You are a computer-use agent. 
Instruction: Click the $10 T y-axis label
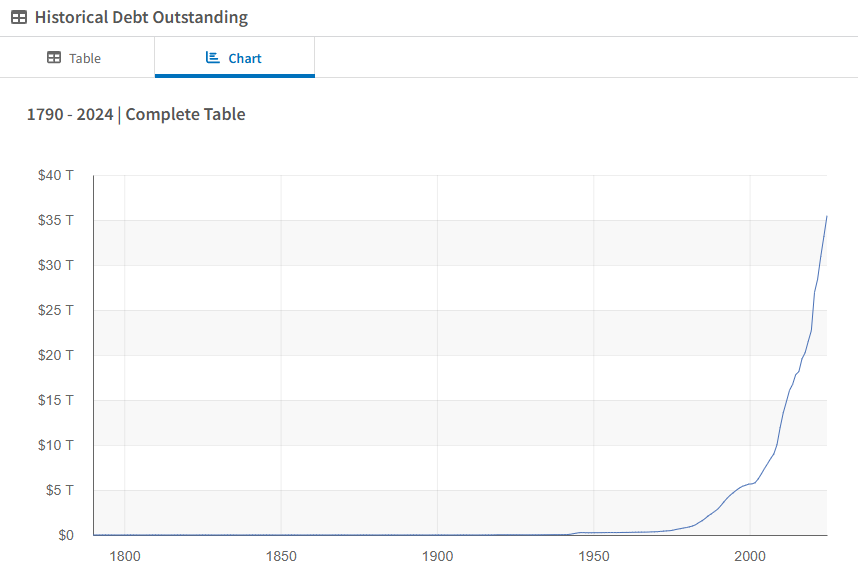[x=56, y=445]
